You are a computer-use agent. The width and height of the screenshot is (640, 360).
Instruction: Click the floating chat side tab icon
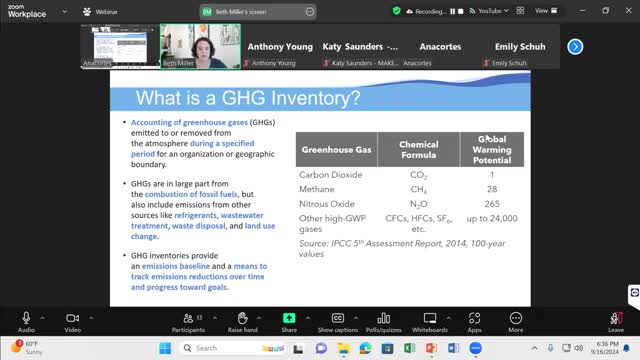[x=634, y=293]
